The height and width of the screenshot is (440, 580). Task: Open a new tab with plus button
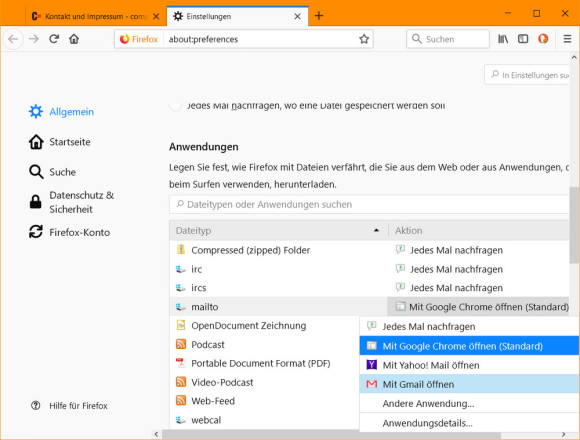319,16
